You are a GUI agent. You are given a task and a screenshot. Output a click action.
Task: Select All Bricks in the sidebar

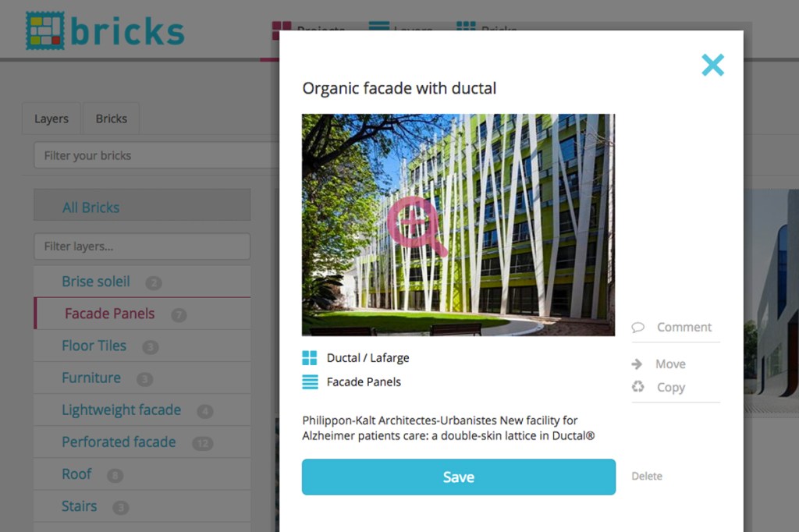[91, 207]
